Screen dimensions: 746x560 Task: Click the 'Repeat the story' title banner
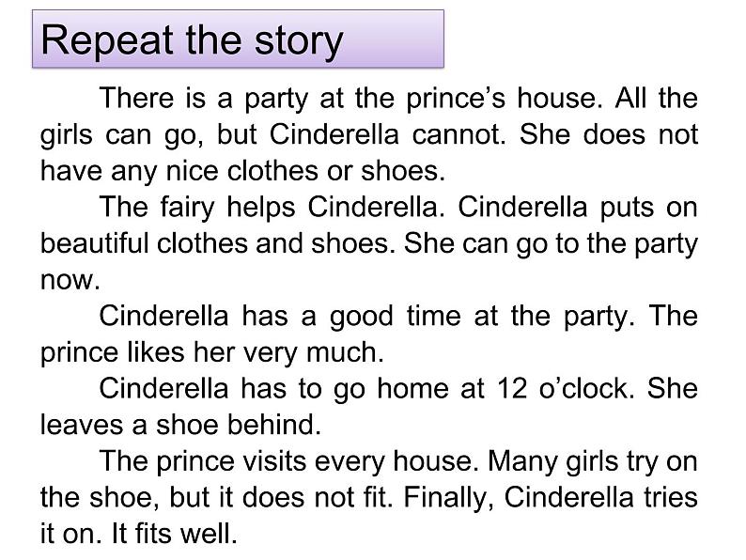click(238, 39)
